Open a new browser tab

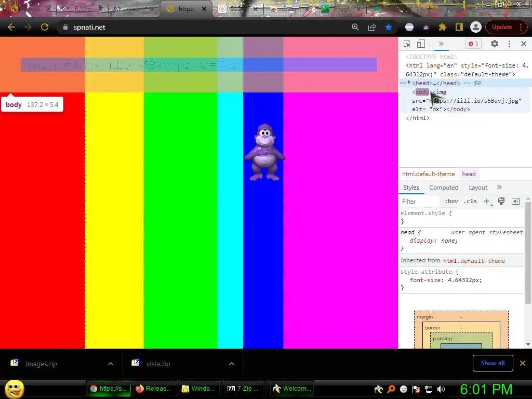(x=429, y=9)
